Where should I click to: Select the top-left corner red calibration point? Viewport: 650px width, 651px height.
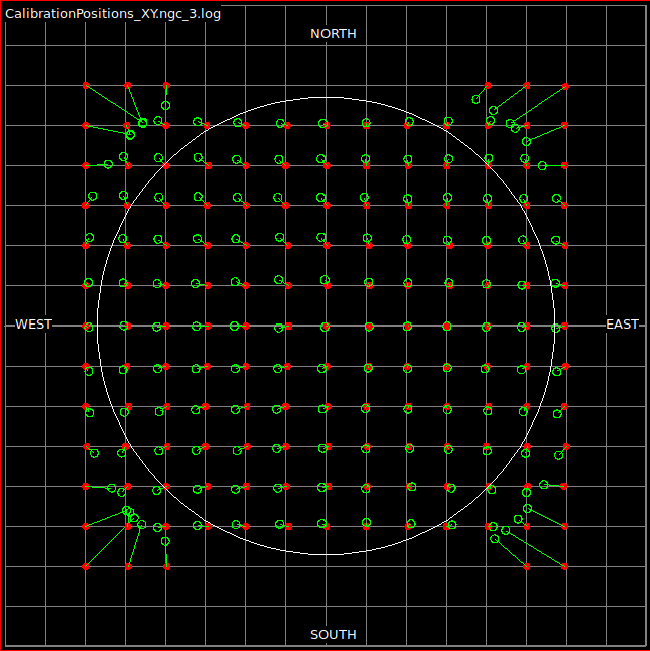tap(86, 85)
